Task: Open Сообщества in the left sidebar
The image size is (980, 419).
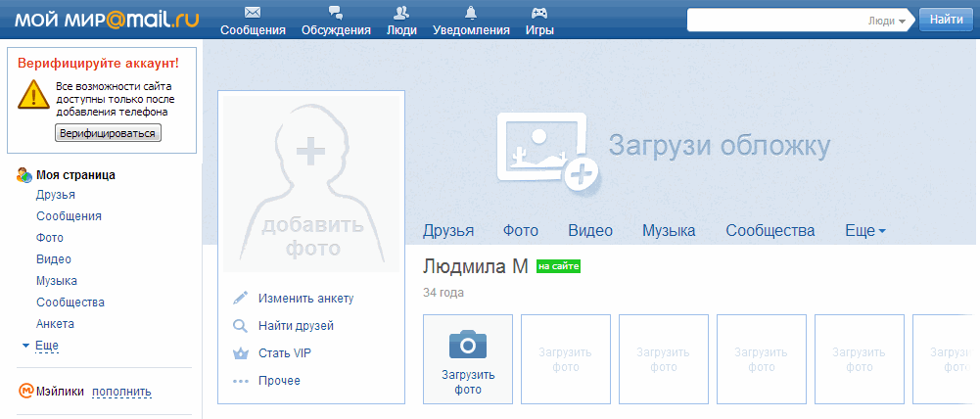Action: 70,303
